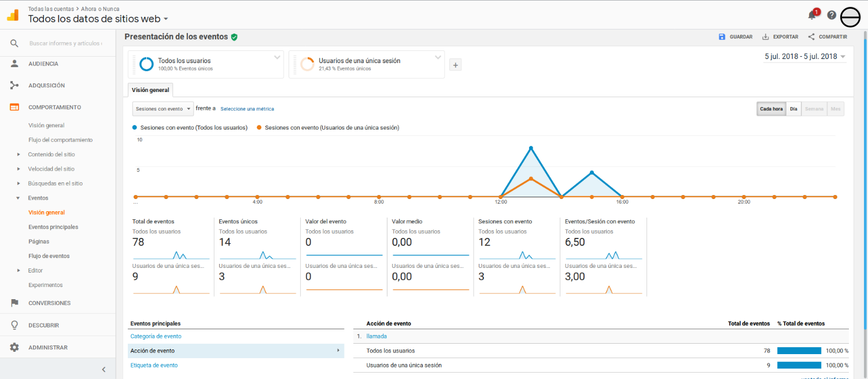Open the Sesiones con evento metric dropdown
Screen dimensions: 868x379
pyautogui.click(x=162, y=109)
